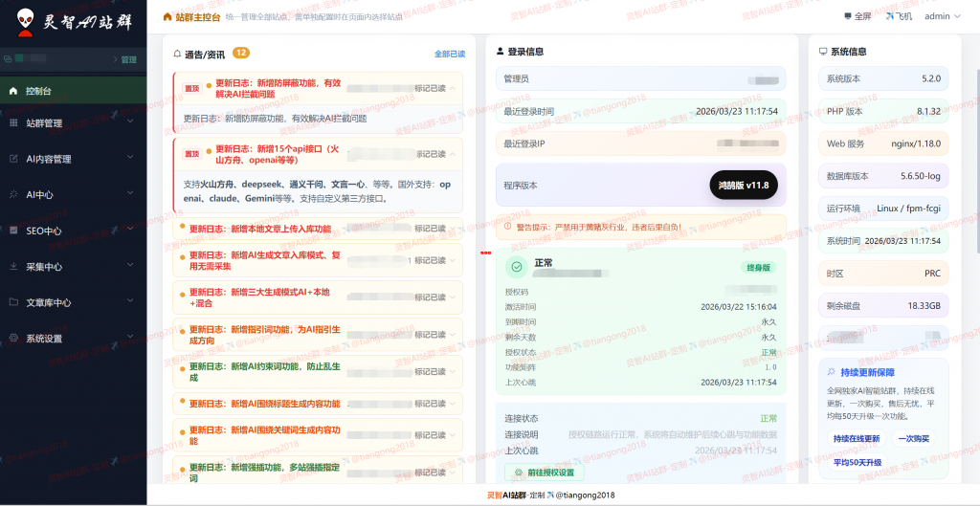Mark all notices read via 全部已读
The image size is (980, 506).
tap(449, 55)
